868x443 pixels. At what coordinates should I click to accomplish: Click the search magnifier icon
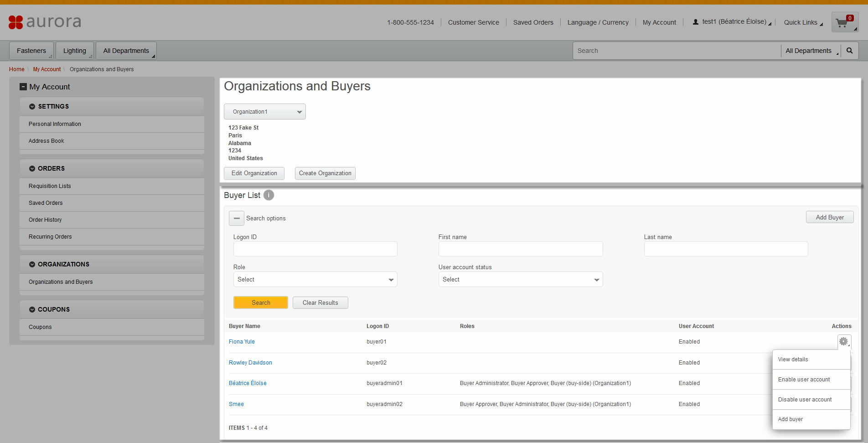[849, 50]
